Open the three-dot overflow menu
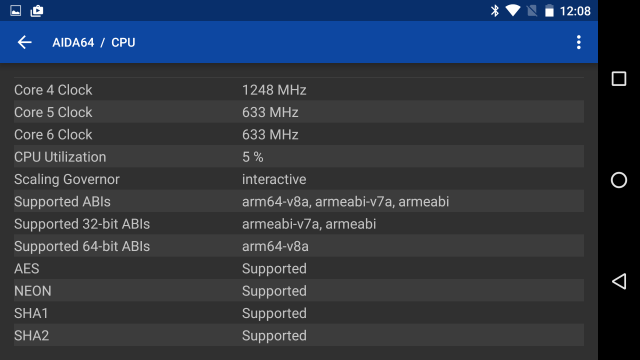 (578, 42)
